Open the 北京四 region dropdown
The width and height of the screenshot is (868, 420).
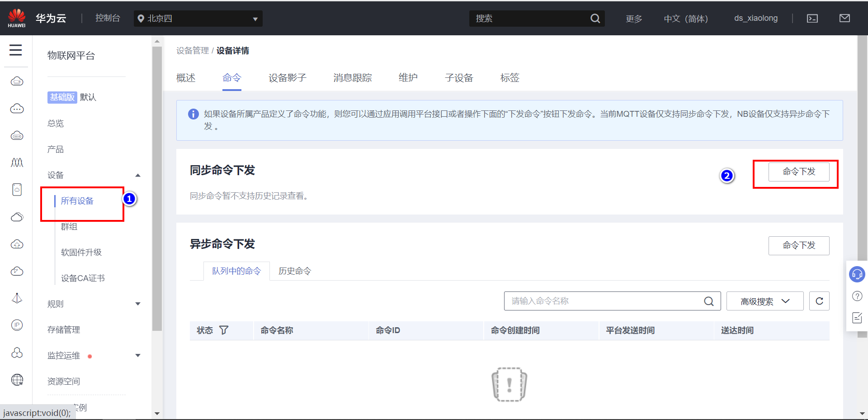tap(198, 19)
